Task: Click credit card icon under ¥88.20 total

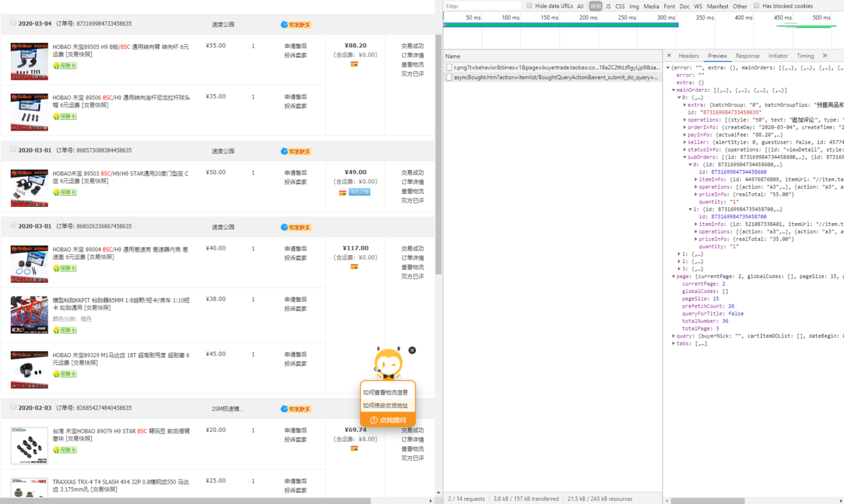Action: tap(354, 65)
